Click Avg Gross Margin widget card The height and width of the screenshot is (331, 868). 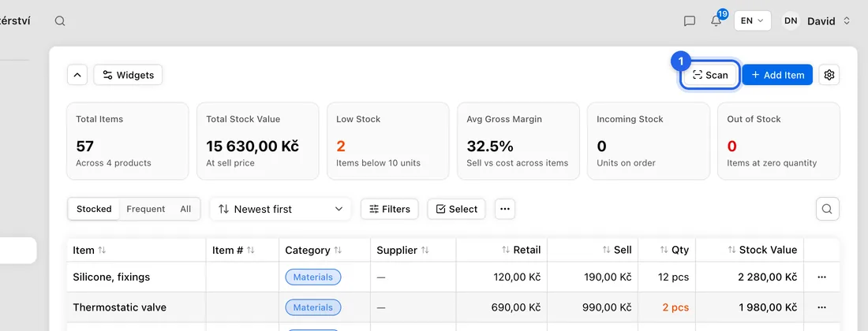click(x=518, y=141)
